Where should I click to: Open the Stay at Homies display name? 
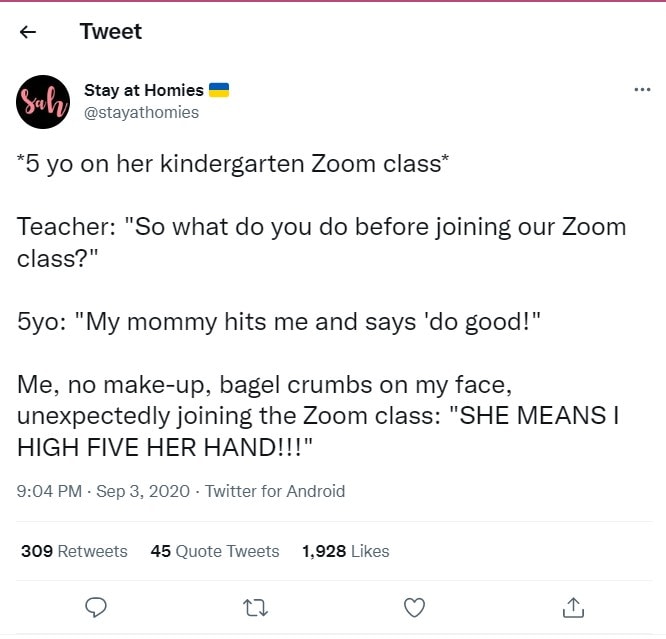tap(143, 90)
